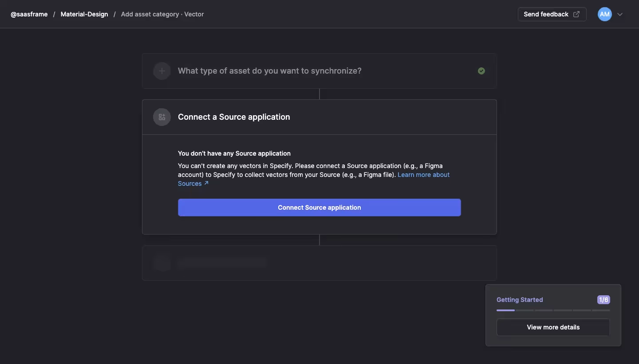Click View more details in Getting Started
The height and width of the screenshot is (364, 639).
553,327
